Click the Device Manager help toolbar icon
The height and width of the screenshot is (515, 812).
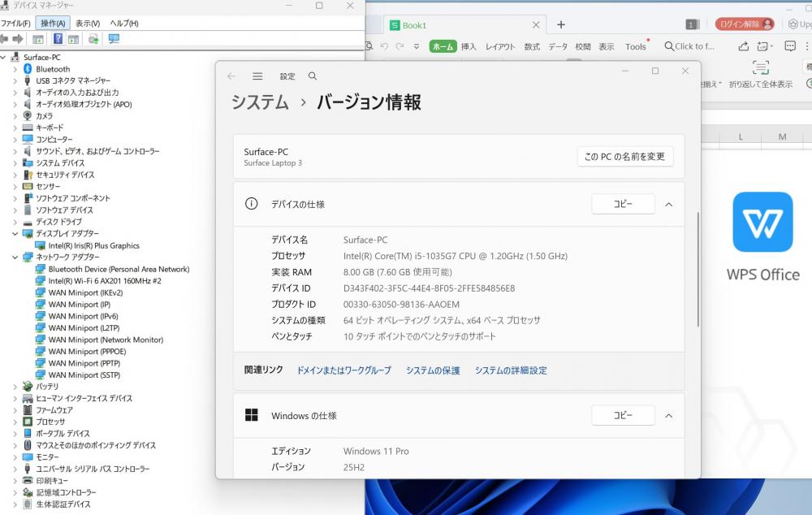(58, 39)
